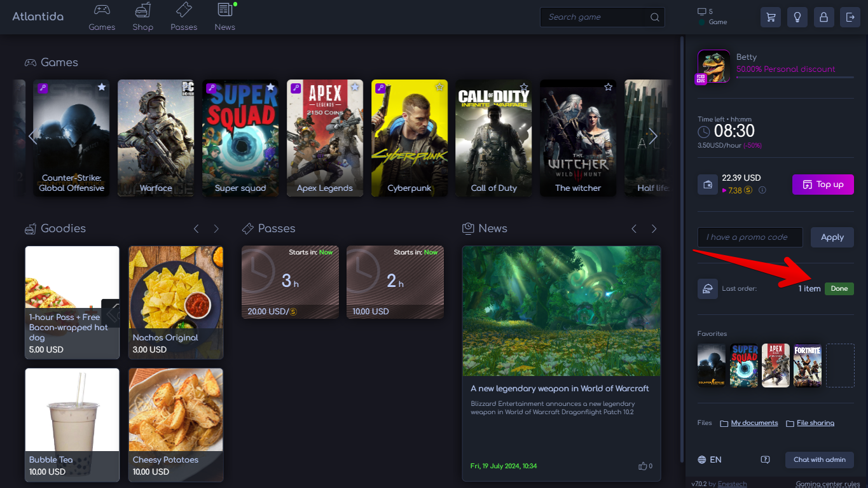This screenshot has height=488, width=868.
Task: Open the Games section in top navigation
Action: [x=102, y=17]
